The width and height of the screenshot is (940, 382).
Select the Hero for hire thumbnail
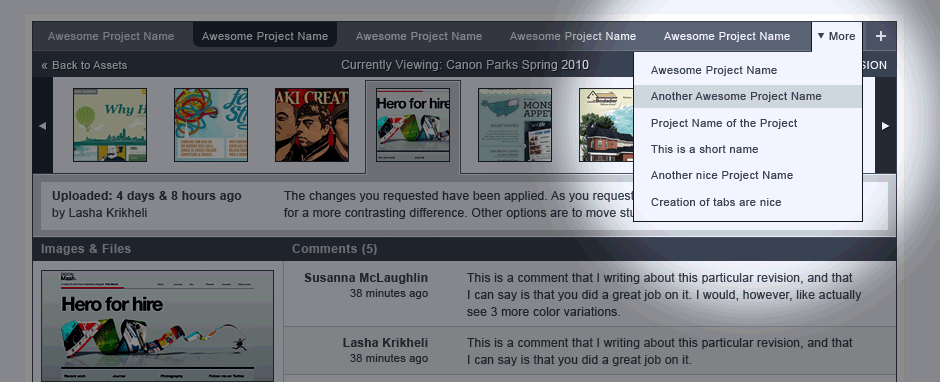click(x=413, y=125)
